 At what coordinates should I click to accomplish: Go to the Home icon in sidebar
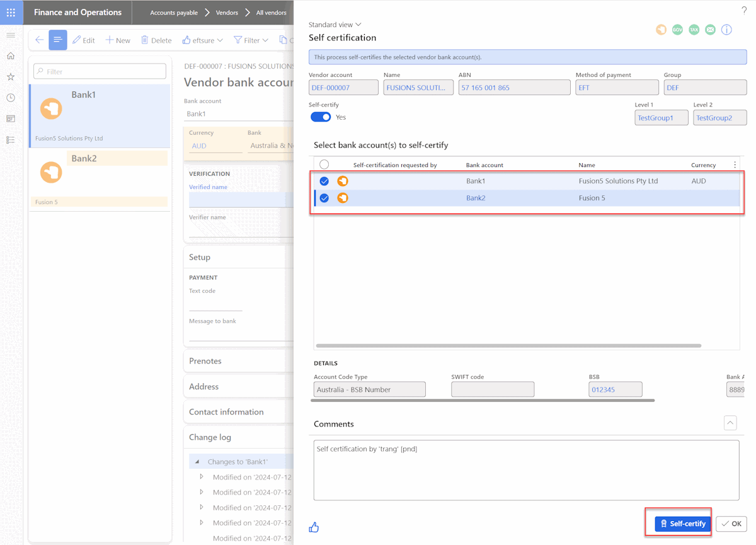(11, 56)
